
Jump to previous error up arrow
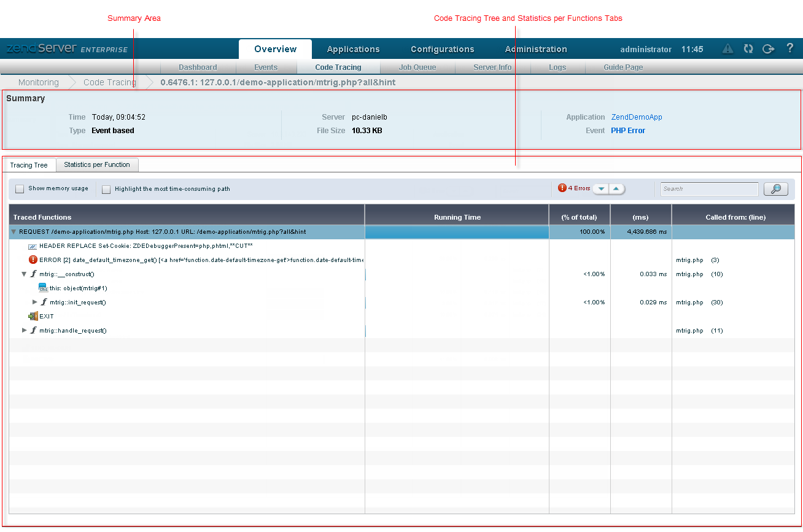616,189
